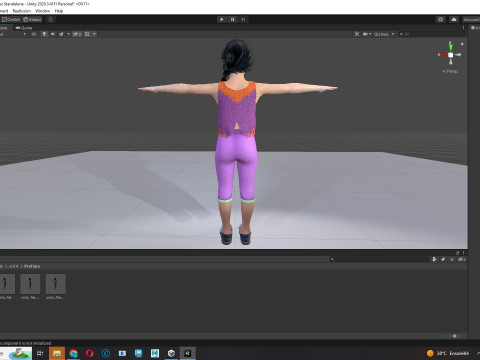Open the weather widget in the taskbar
This screenshot has height=360, width=480.
(x=448, y=353)
